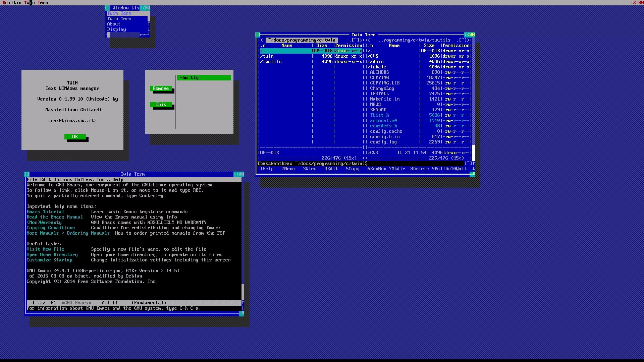Click the 4Edit function key button
644x362 pixels.
click(331, 169)
